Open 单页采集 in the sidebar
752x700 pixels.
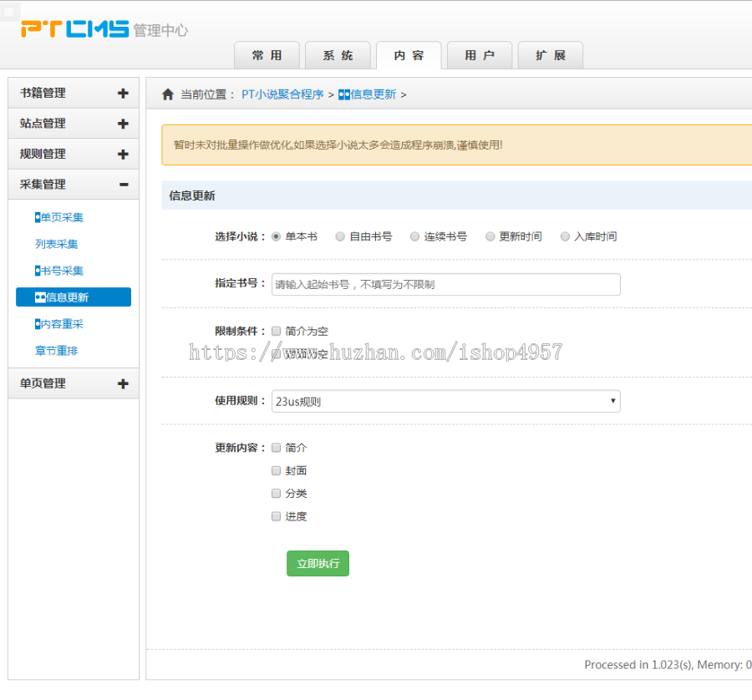59,218
